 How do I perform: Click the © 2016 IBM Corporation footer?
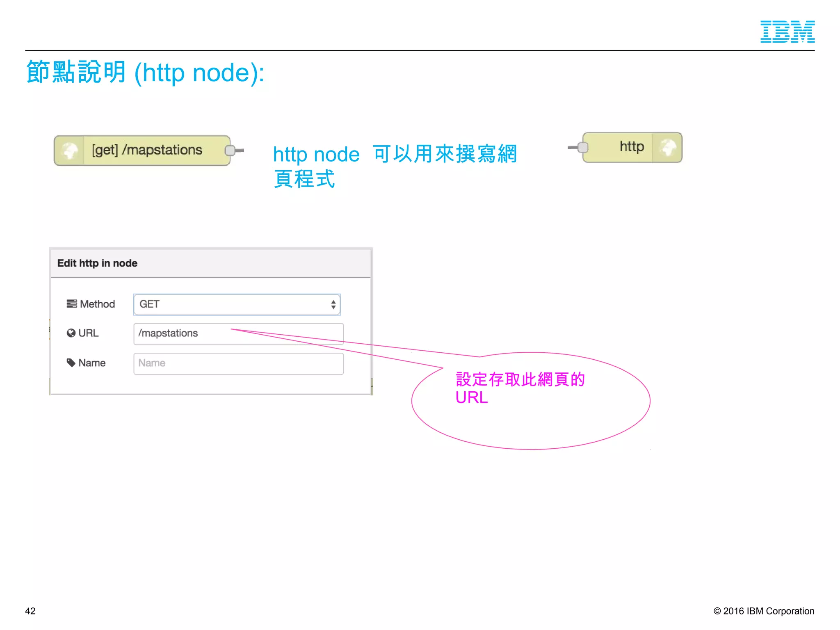click(x=764, y=611)
